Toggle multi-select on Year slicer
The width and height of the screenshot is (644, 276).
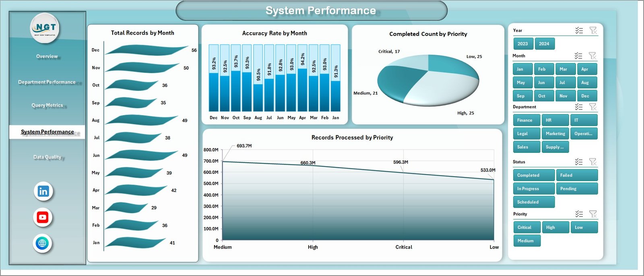[579, 31]
